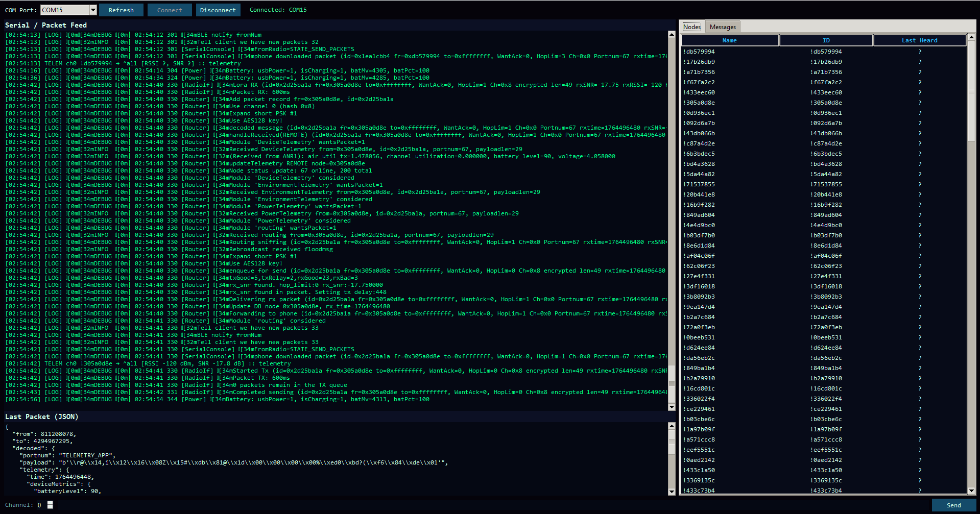Click the COM Port combo box arrow icon
980x514 pixels.
(92, 9)
